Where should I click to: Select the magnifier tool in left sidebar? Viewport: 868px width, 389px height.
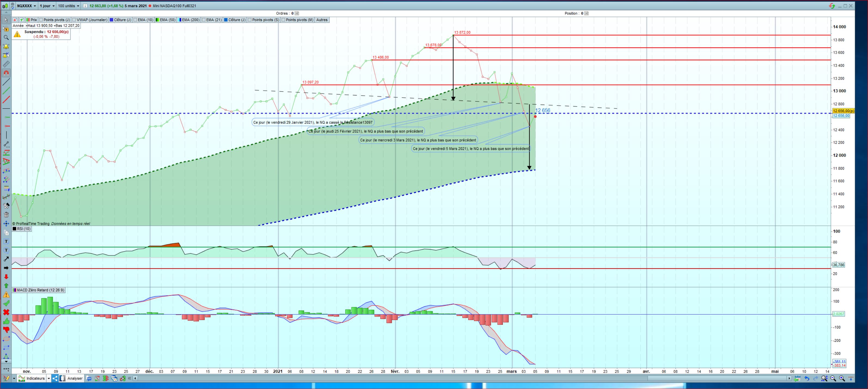(x=6, y=37)
